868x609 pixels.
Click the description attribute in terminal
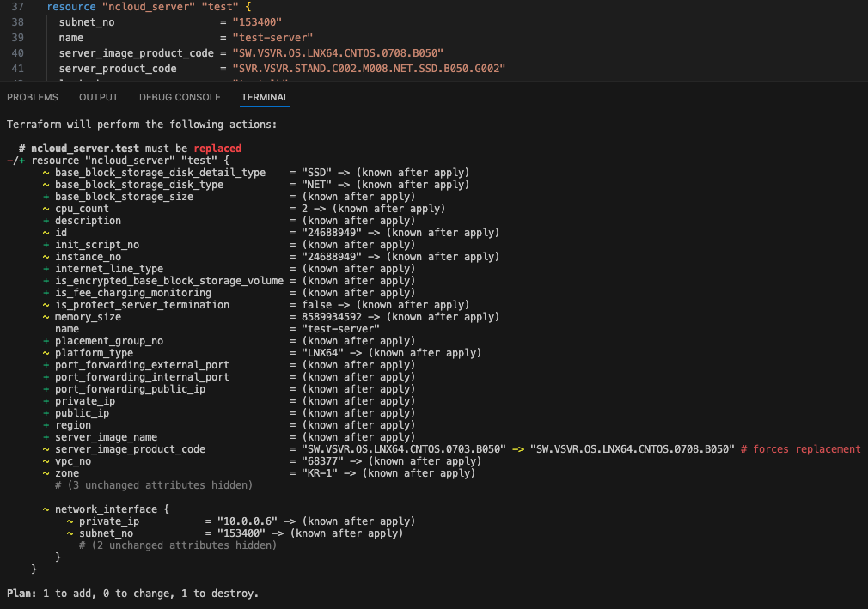88,221
